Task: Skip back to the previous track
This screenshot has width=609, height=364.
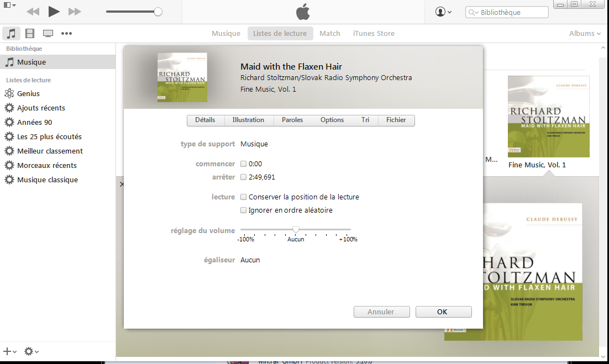Action: pyautogui.click(x=33, y=12)
